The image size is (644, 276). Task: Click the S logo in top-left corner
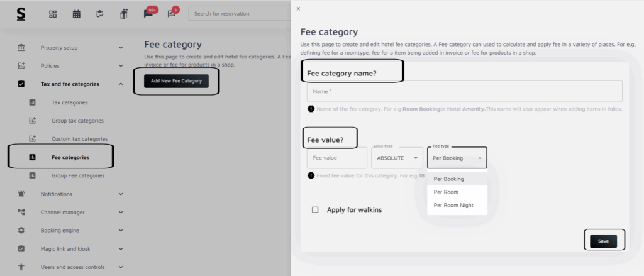21,14
